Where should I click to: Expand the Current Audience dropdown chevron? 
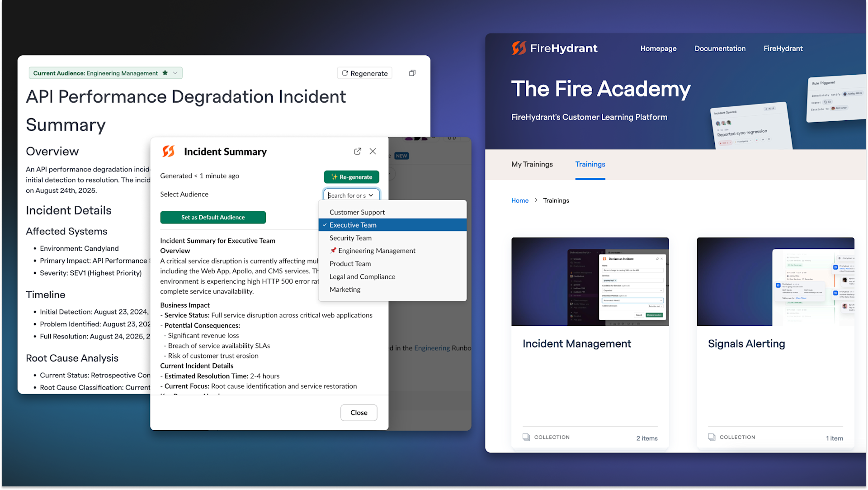click(175, 73)
